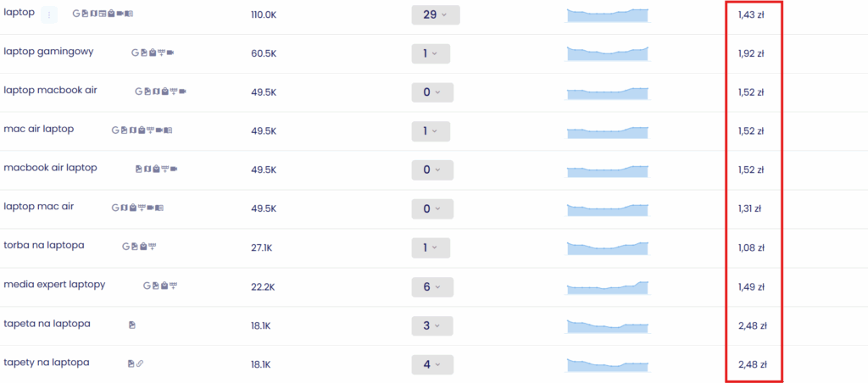Open the keyword laptop gamingowy
The width and height of the screenshot is (868, 383).
coord(48,52)
